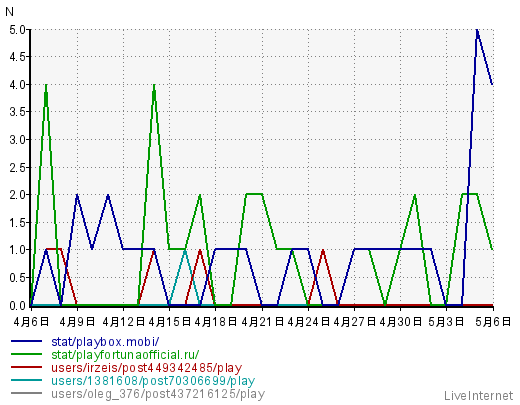The height and width of the screenshot is (405, 520).
Task: Click the stat/playbox.mobi/ legend label
Action: (105, 342)
